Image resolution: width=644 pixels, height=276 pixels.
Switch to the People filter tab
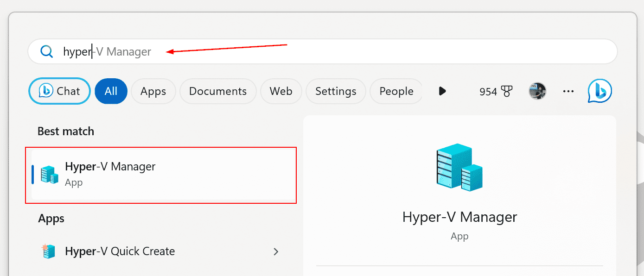[396, 91]
